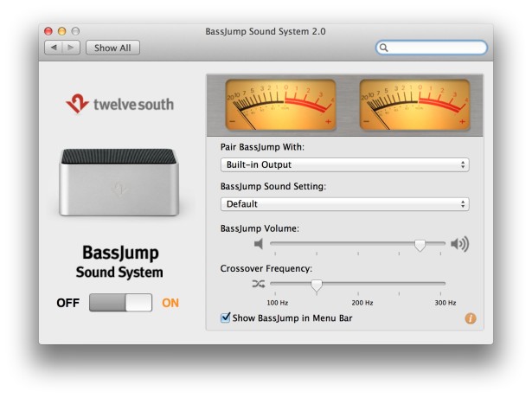Click the left VU meter

point(280,105)
